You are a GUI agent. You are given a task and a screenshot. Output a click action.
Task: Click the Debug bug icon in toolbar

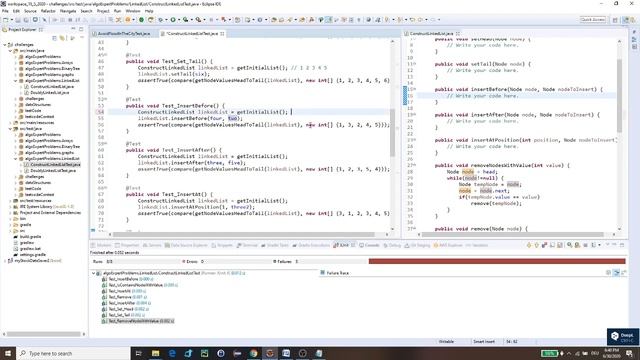pos(161,20)
